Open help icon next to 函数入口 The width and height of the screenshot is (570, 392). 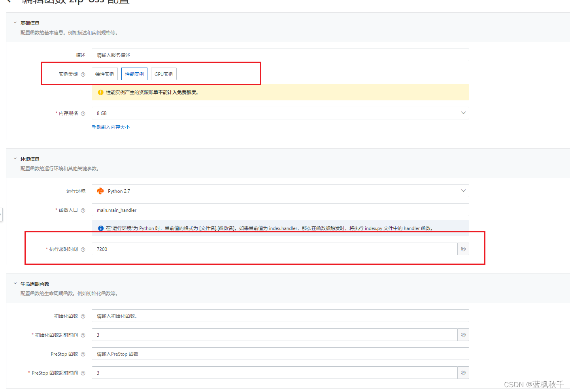coord(83,210)
